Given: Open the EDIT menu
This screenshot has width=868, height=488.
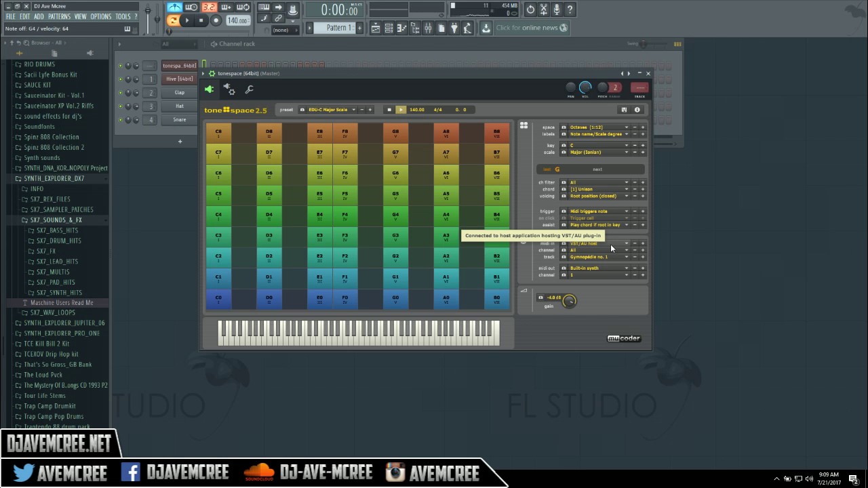Looking at the screenshot, I should point(24,16).
